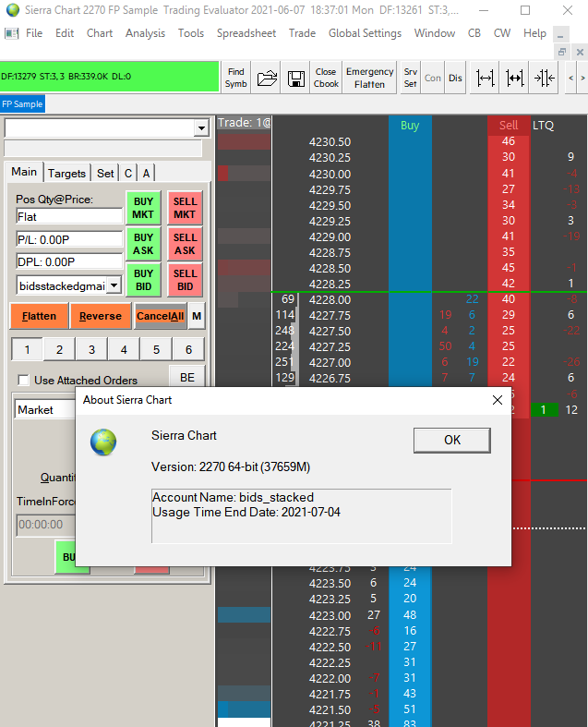Click Emergency Flatten toolbar button
Viewport: 588px width, 727px height.
[369, 78]
